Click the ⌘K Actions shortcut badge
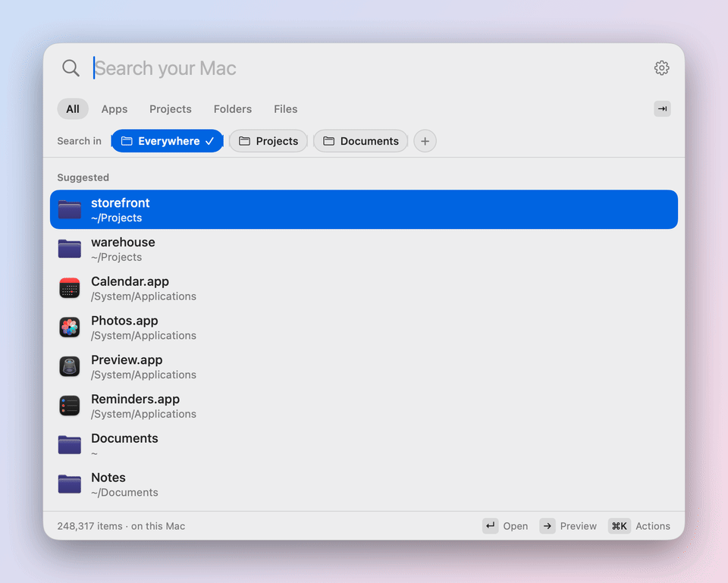Screen dimensions: 728x583 click(620, 526)
